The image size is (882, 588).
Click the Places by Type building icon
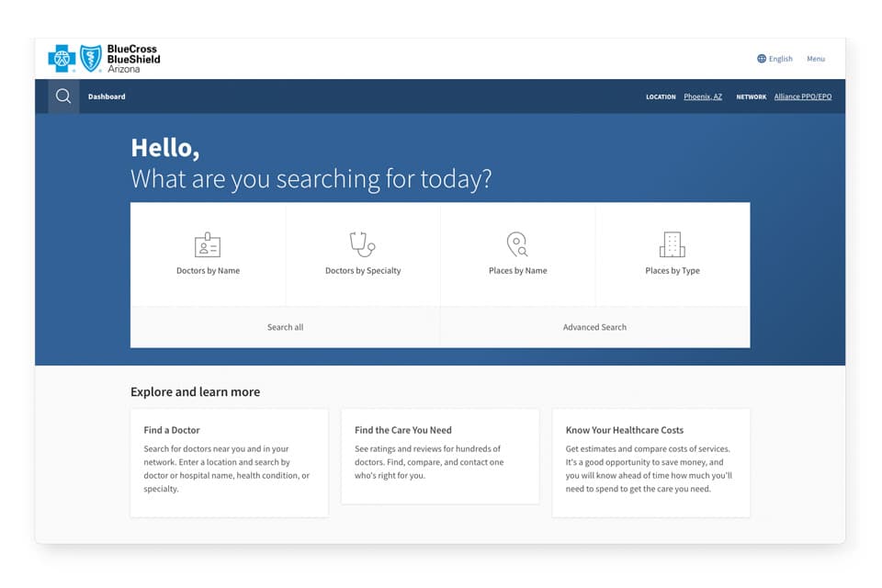673,245
